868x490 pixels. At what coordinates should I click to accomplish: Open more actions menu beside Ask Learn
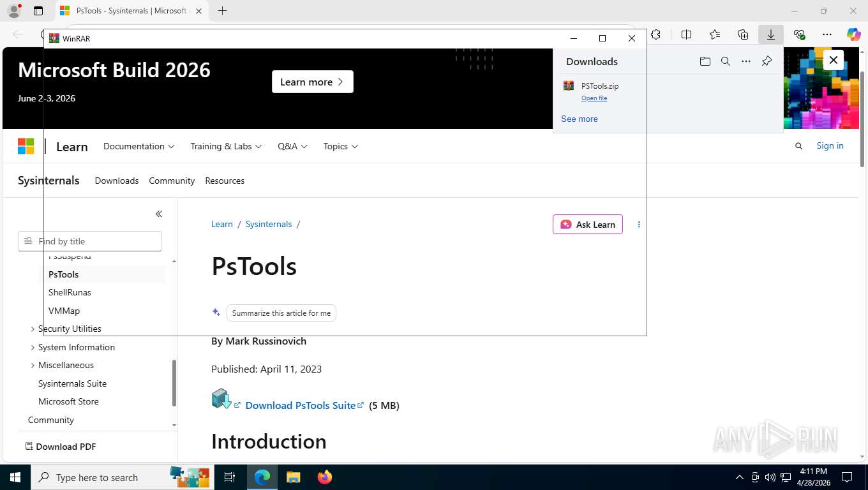click(x=639, y=225)
